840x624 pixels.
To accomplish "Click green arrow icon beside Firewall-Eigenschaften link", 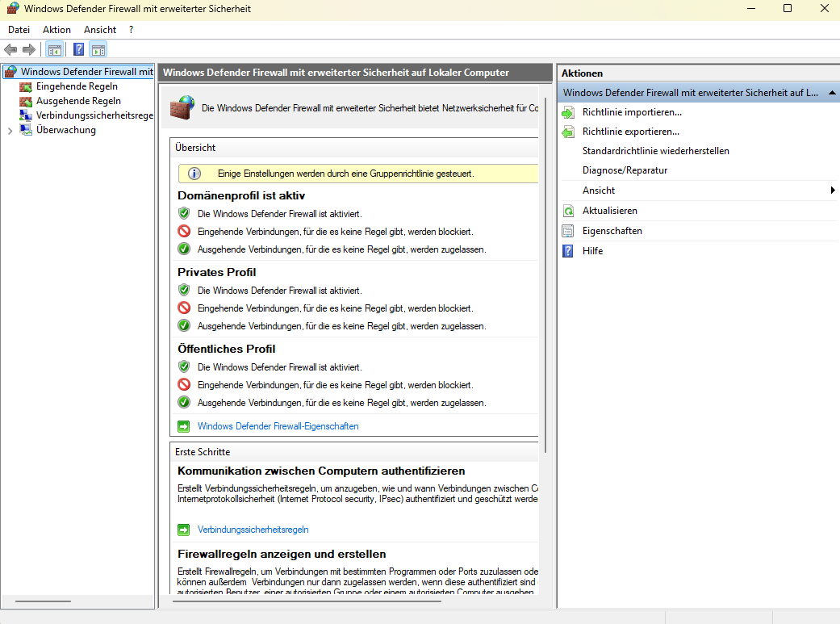I will point(184,426).
